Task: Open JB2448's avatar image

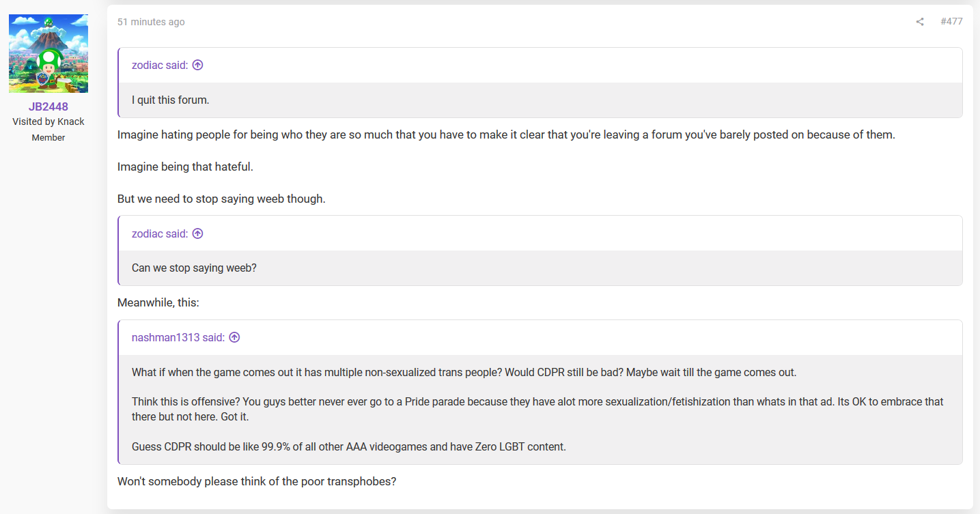Action: [x=48, y=53]
